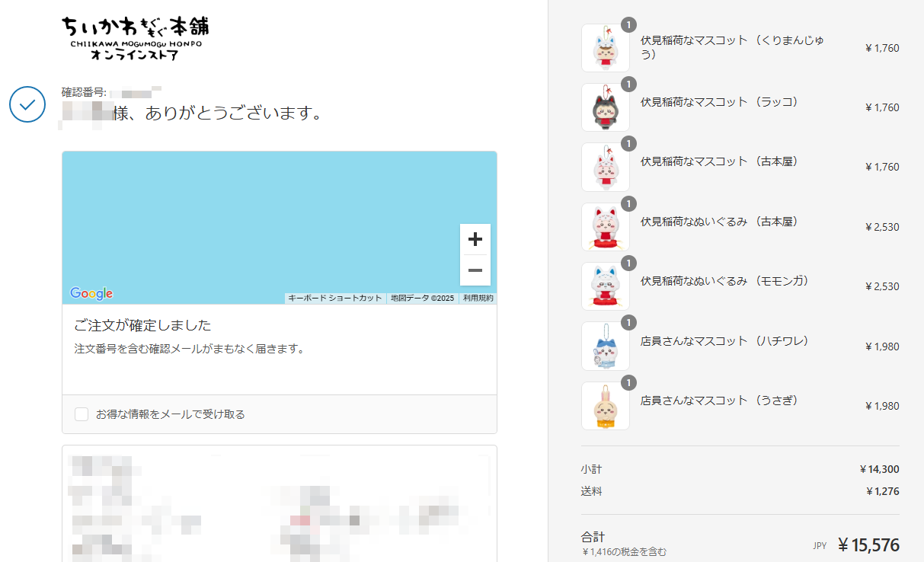Click the tax note ￥1,416の税金を含む
924x562 pixels.
[624, 551]
